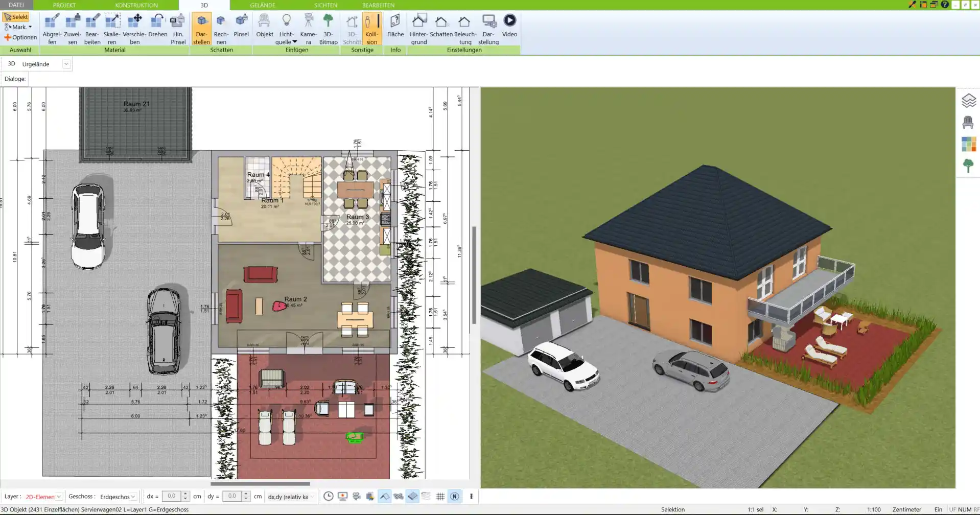Click the 3D-Schnitt tool

(352, 29)
